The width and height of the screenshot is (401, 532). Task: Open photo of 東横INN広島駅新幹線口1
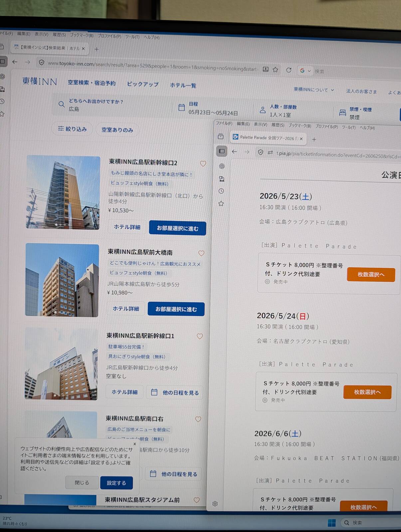61,363
